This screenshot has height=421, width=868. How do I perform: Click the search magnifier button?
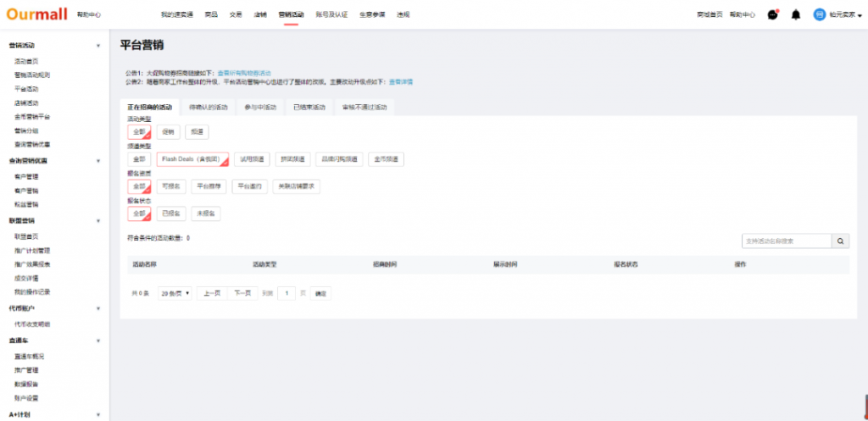[841, 241]
